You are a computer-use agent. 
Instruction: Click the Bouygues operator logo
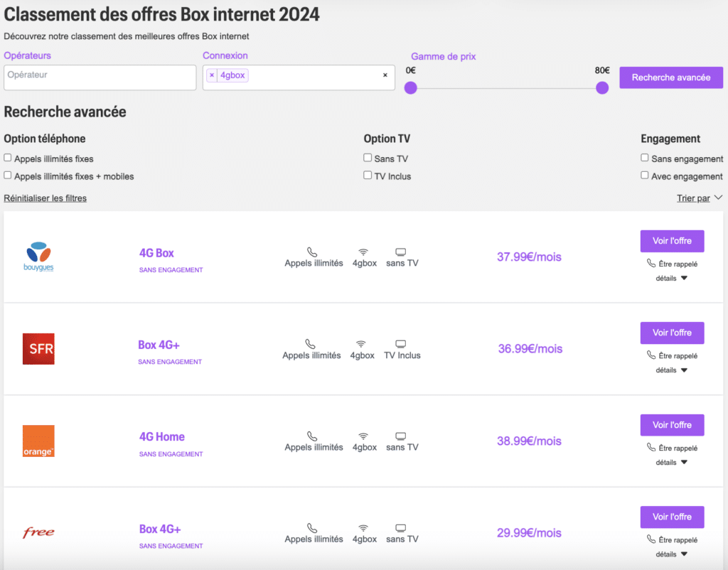(39, 257)
